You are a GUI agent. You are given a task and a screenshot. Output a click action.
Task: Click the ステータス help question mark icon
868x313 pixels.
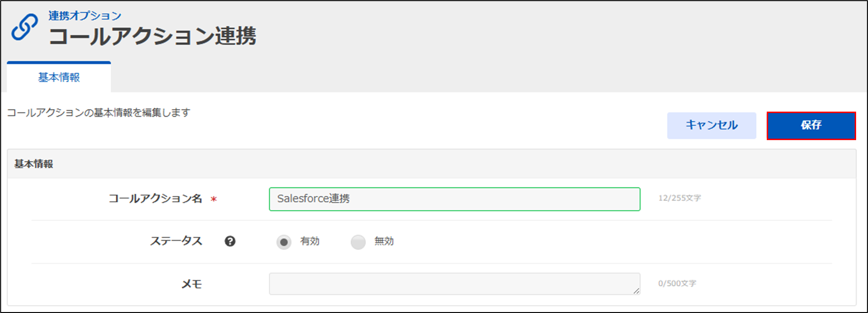(x=230, y=241)
